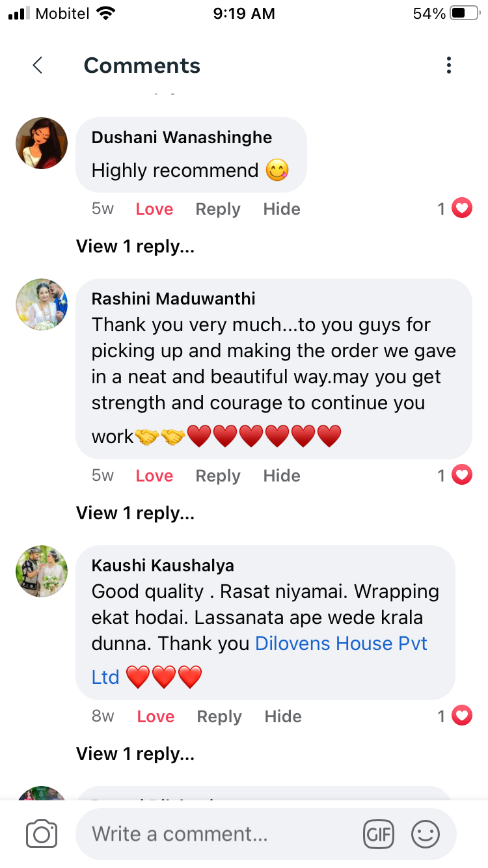
Task: Open Rashini Maduwanthi's profile picture
Action: click(42, 305)
